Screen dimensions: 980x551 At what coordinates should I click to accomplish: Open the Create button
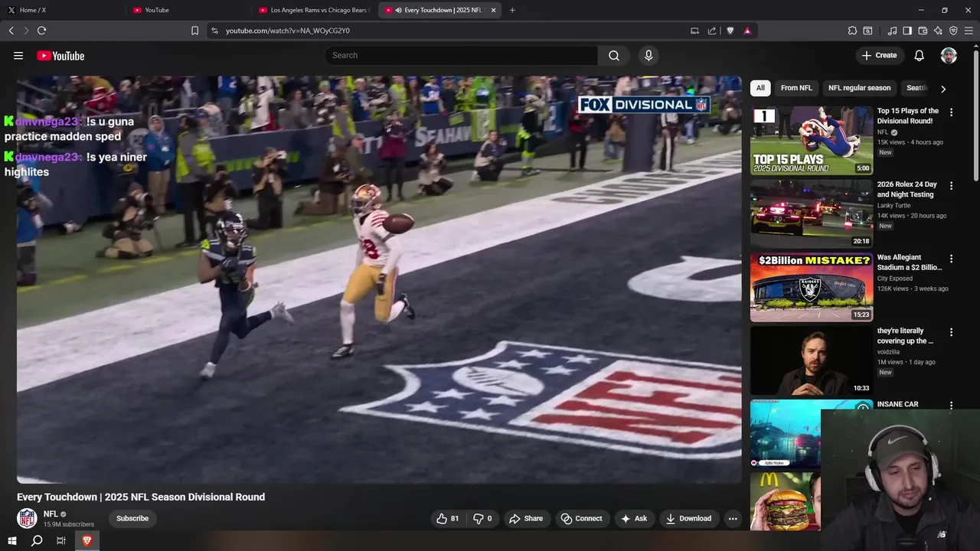(879, 55)
